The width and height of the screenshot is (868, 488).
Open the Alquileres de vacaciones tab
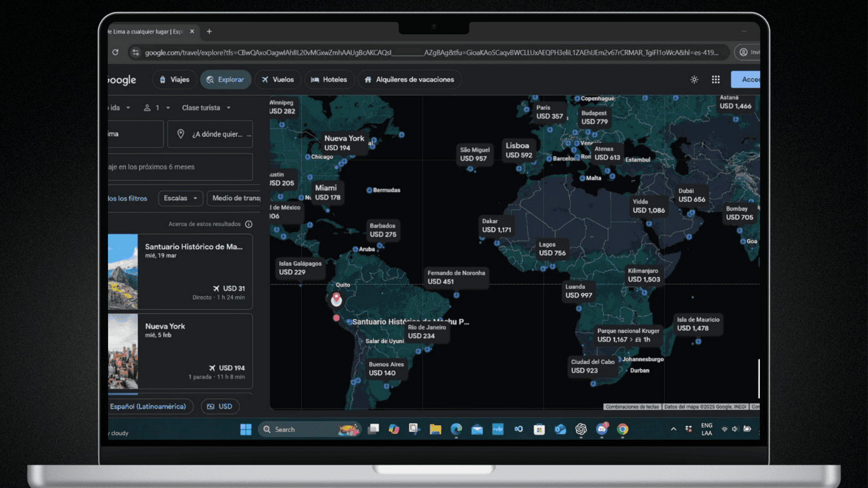[409, 79]
